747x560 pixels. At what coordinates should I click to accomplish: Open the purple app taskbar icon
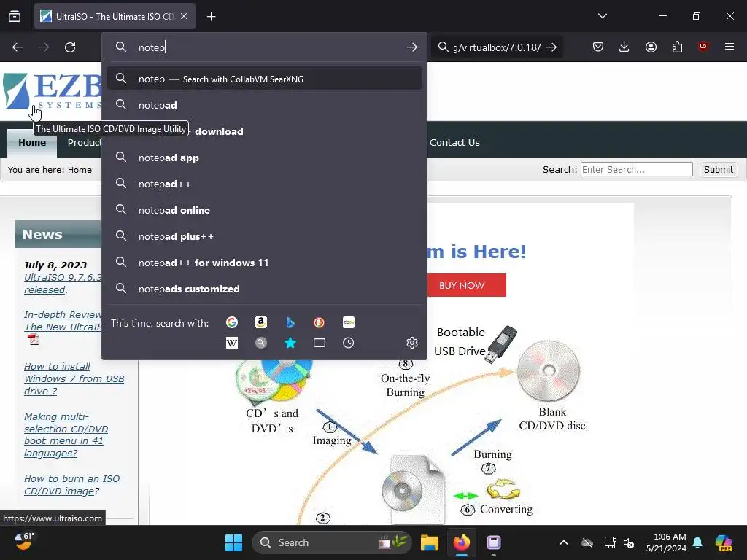pos(494,542)
